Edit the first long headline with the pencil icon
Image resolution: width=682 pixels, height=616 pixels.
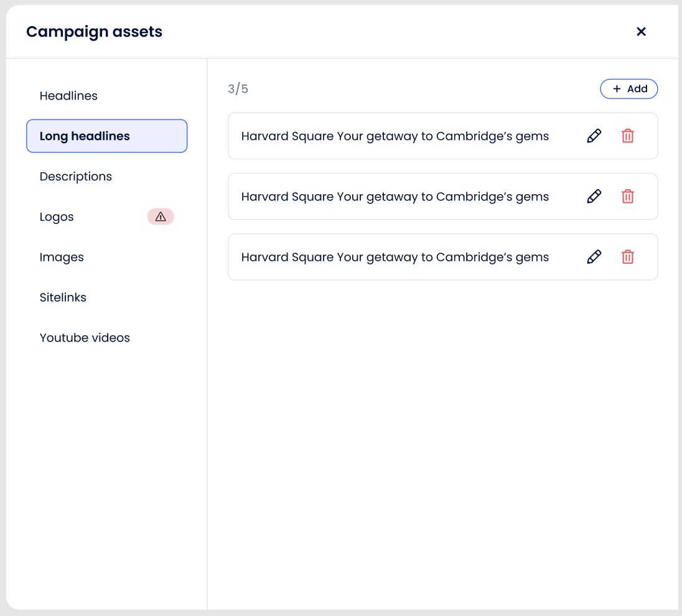tap(594, 136)
